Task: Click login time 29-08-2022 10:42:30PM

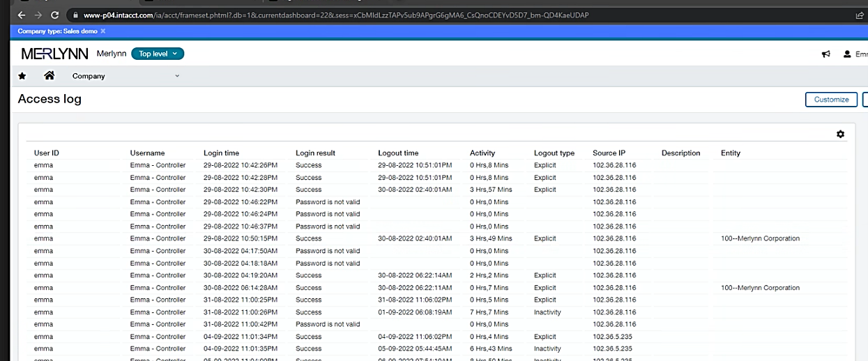Action: tap(241, 190)
